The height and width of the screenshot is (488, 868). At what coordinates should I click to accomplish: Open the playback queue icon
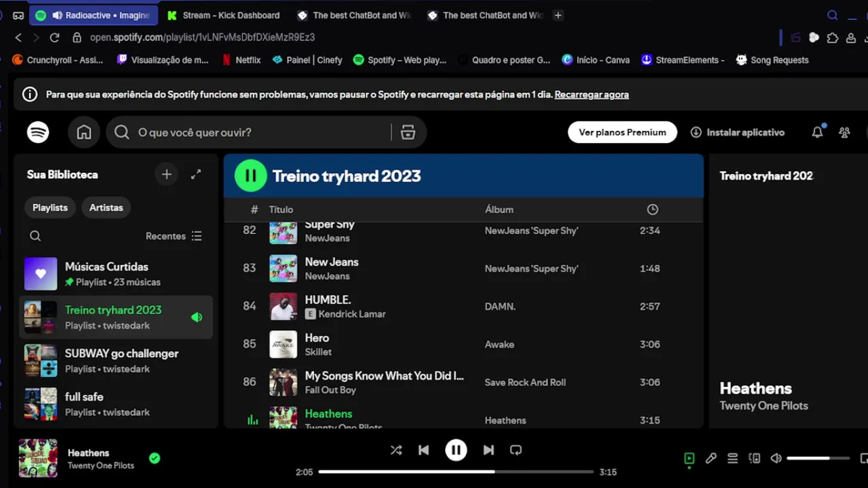pyautogui.click(x=732, y=458)
